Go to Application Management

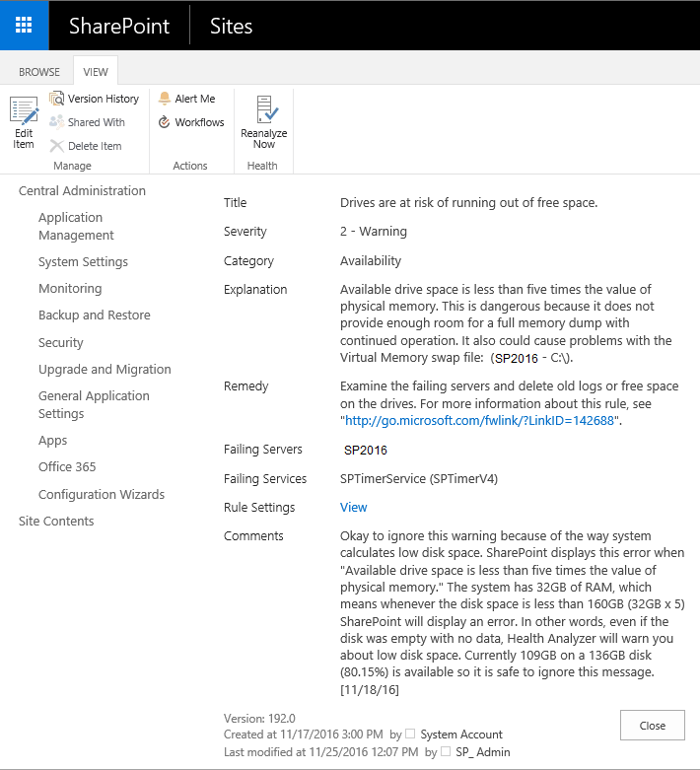(x=76, y=227)
